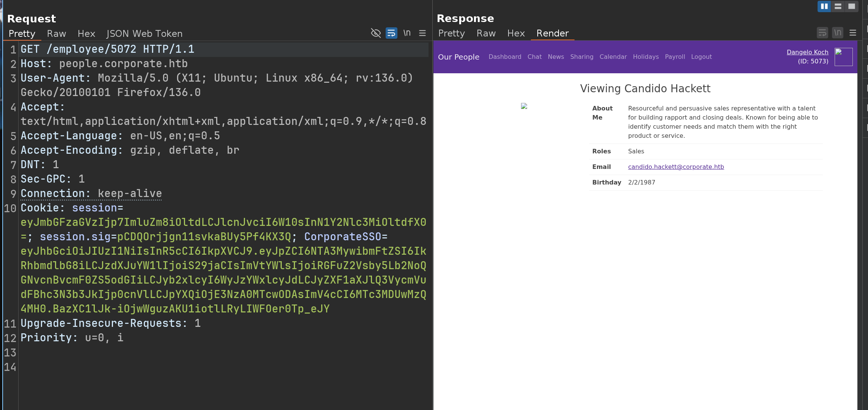The height and width of the screenshot is (410, 868).
Task: Click Response word wrap icon
Action: [822, 33]
